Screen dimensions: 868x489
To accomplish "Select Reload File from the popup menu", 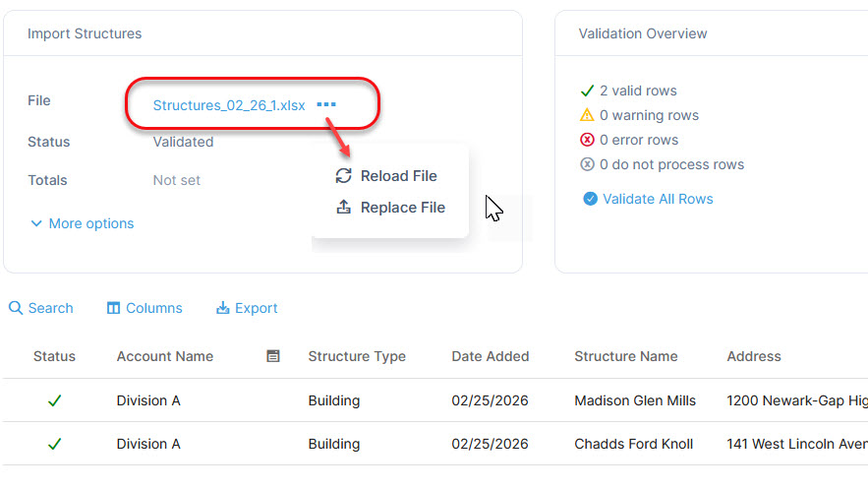I will 398,176.
